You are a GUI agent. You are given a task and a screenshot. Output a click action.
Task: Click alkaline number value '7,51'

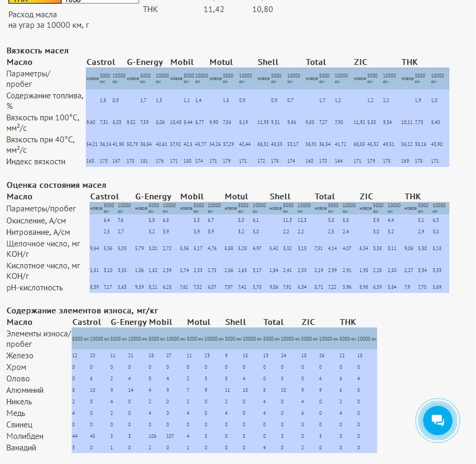319,248
